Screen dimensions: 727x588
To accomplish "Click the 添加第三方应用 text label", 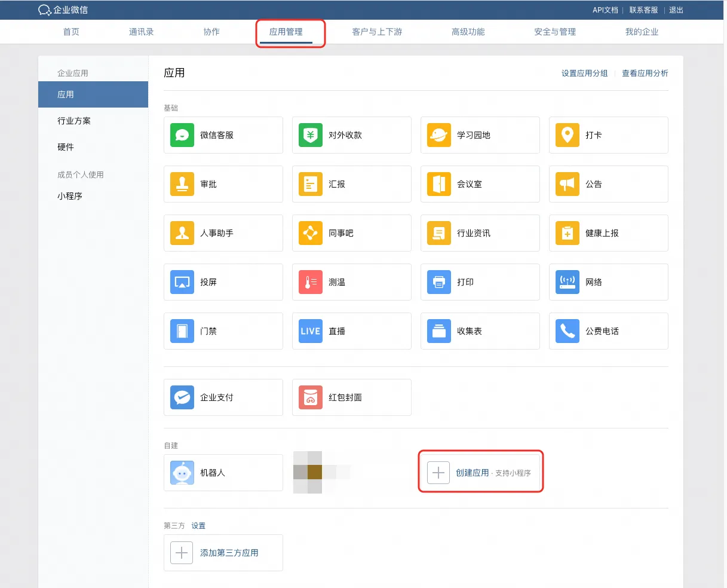I will tap(229, 553).
